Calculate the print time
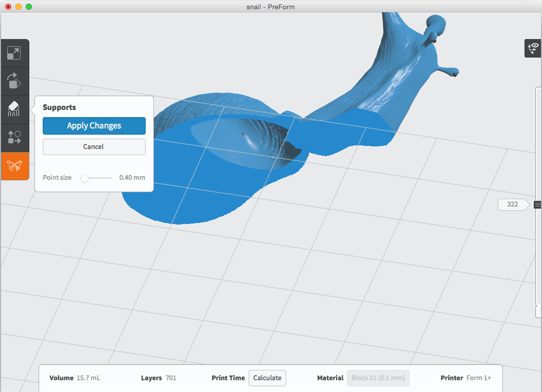 [x=267, y=378]
